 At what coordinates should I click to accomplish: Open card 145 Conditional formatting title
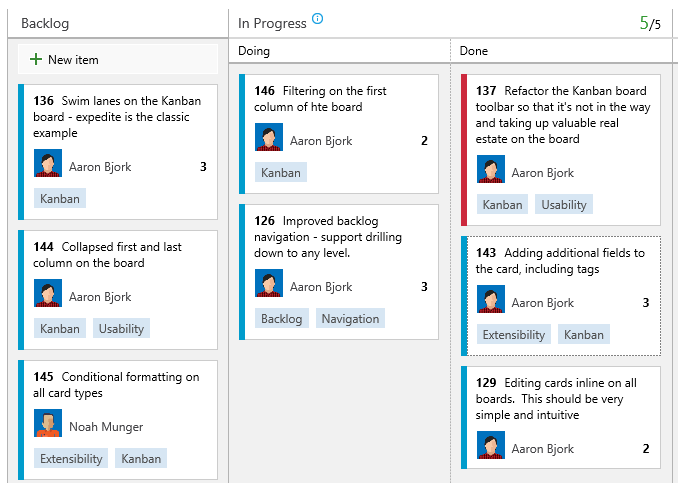click(x=116, y=384)
